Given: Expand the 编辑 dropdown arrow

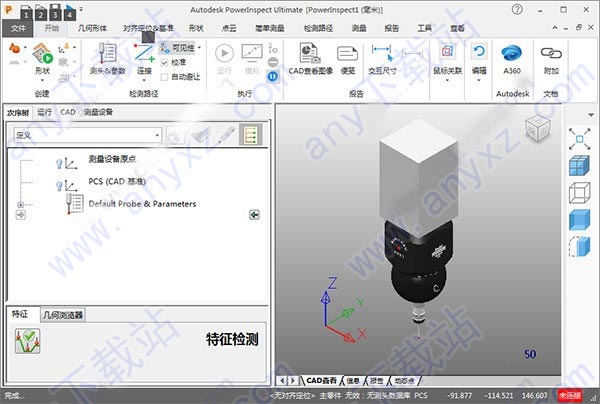Looking at the screenshot, I should (479, 80).
